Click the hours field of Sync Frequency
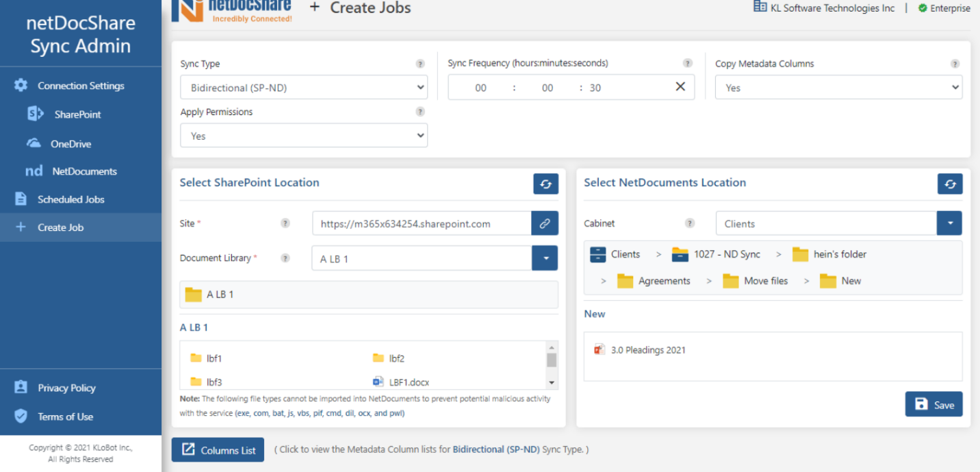The image size is (980, 472). [481, 88]
